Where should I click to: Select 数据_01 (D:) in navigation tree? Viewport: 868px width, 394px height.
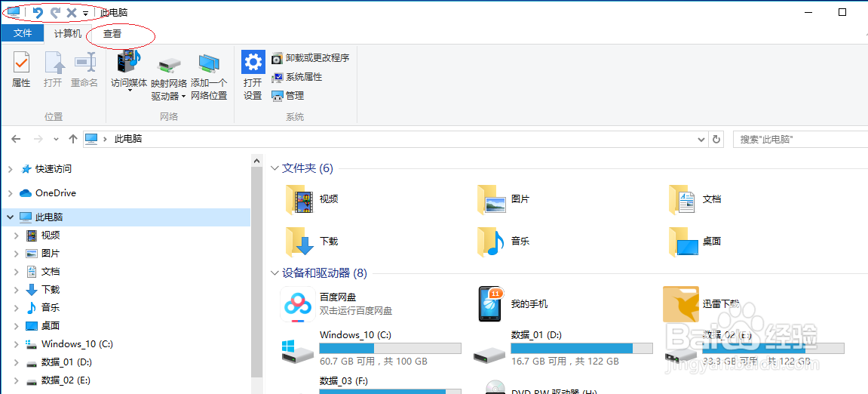click(60, 362)
